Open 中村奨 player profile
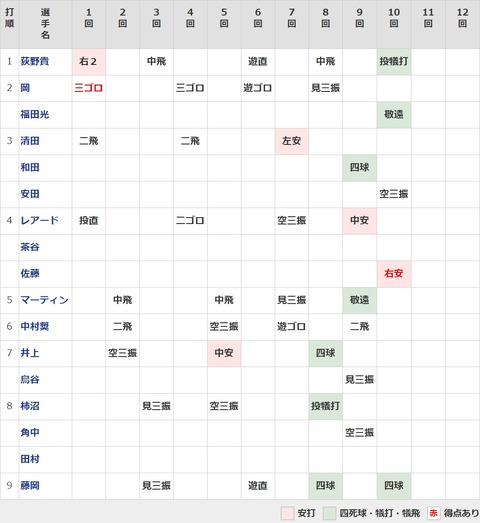This screenshot has height=523, width=480. (x=35, y=326)
